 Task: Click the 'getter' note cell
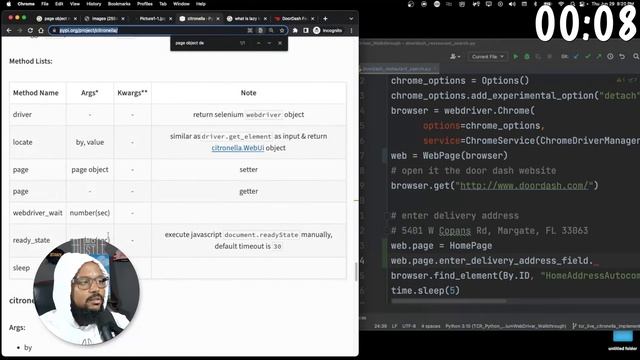tap(248, 191)
